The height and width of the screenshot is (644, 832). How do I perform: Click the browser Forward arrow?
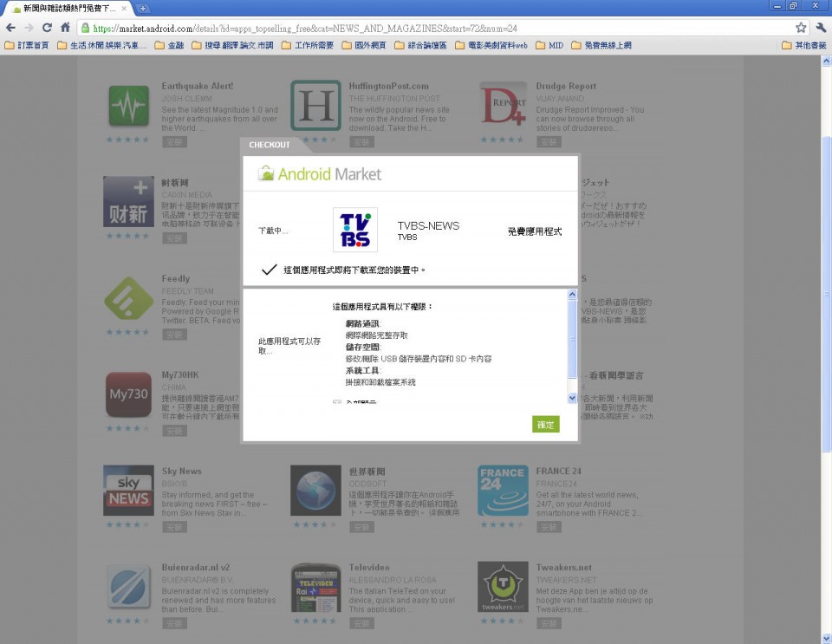(x=29, y=28)
